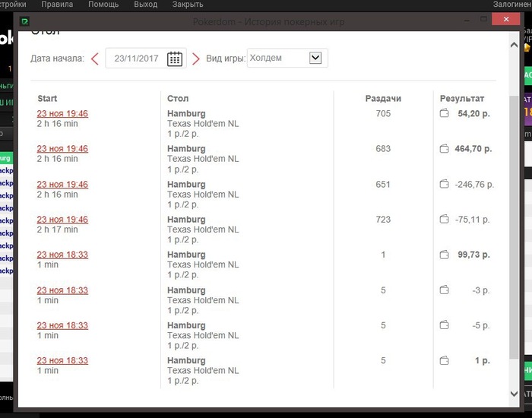Image resolution: width=532 pixels, height=418 pixels.
Task: Click wallet icon beside 99,73 р. result
Action: tap(444, 254)
